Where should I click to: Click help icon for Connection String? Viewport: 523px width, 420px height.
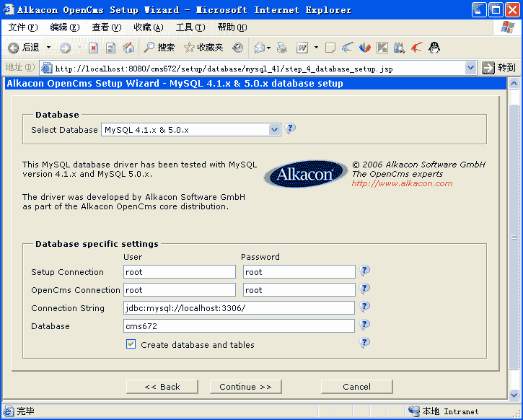364,307
